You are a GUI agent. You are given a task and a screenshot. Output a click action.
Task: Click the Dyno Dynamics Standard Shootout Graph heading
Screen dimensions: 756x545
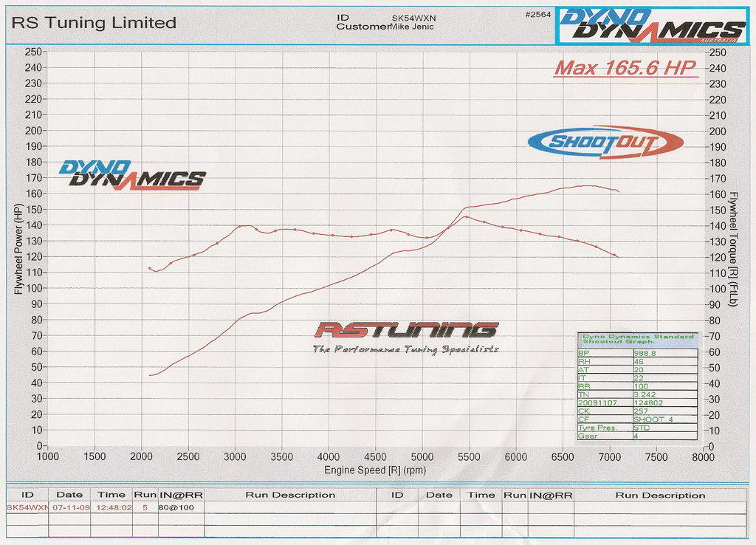[638, 339]
